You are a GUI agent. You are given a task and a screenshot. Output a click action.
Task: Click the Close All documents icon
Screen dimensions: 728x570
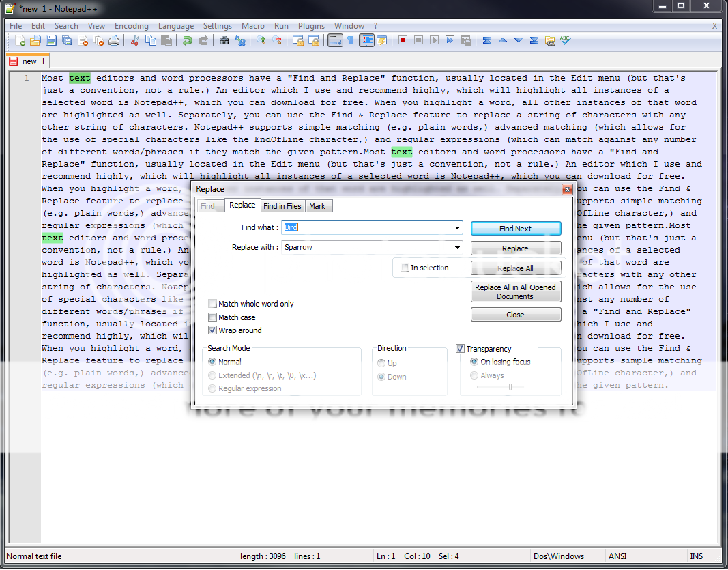(98, 41)
